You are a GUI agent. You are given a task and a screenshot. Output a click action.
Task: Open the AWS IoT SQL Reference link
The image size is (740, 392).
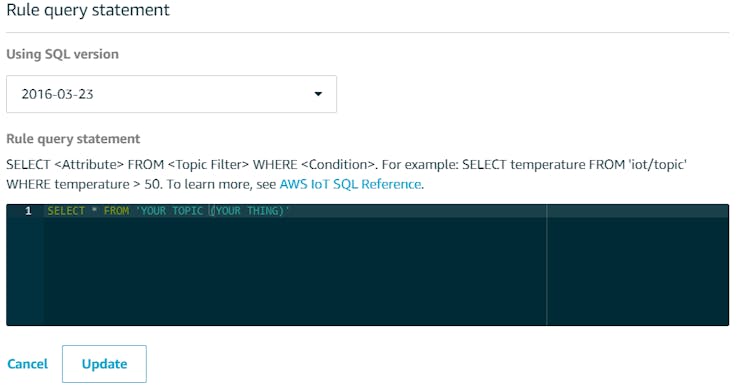point(350,184)
